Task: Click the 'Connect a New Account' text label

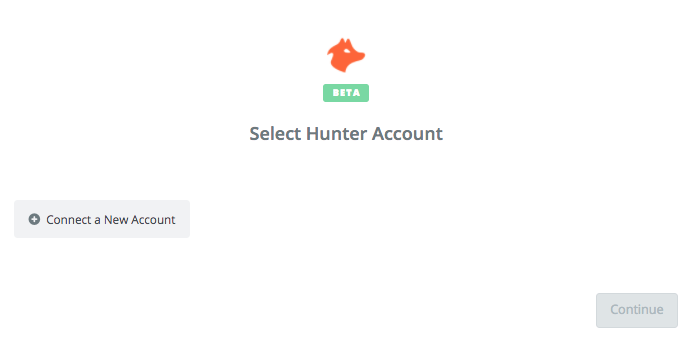Action: (x=111, y=220)
